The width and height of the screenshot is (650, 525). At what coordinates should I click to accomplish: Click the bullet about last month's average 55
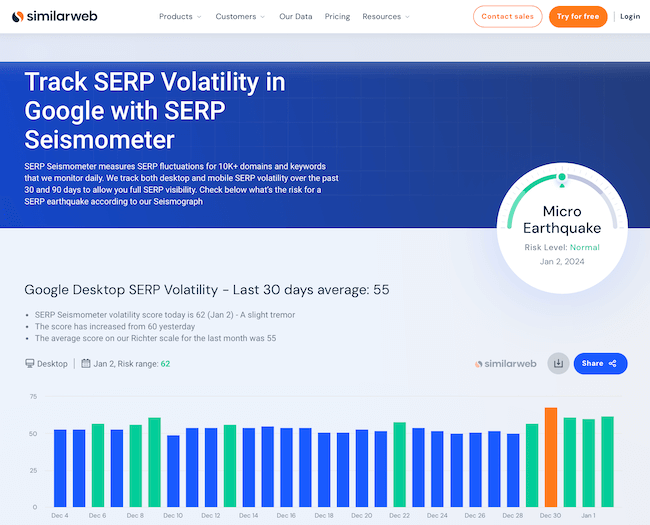click(x=155, y=338)
